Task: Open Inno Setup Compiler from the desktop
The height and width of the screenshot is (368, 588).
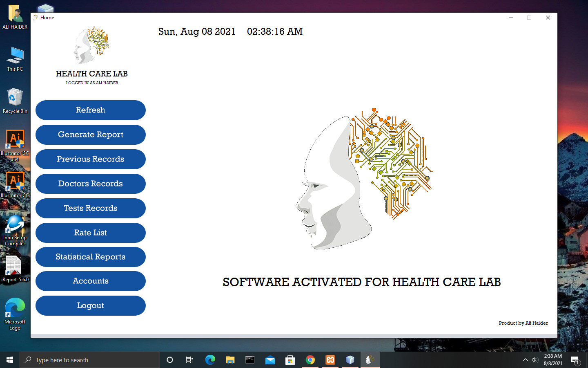Action: click(x=15, y=229)
